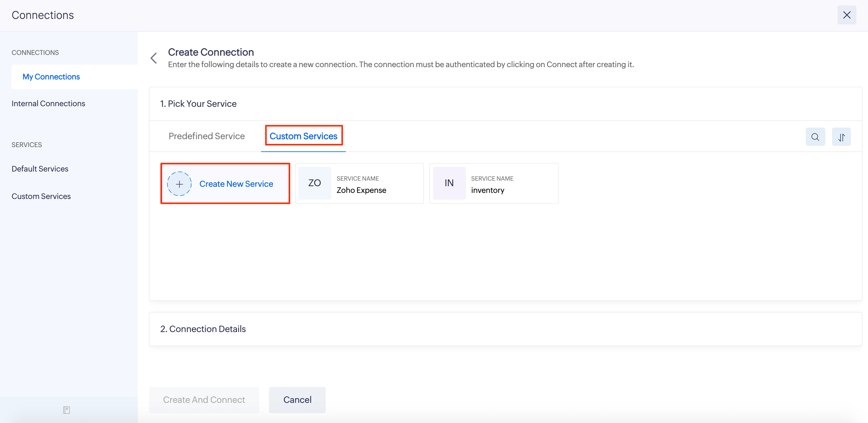The image size is (868, 423).
Task: Click the Cancel button
Action: point(297,400)
